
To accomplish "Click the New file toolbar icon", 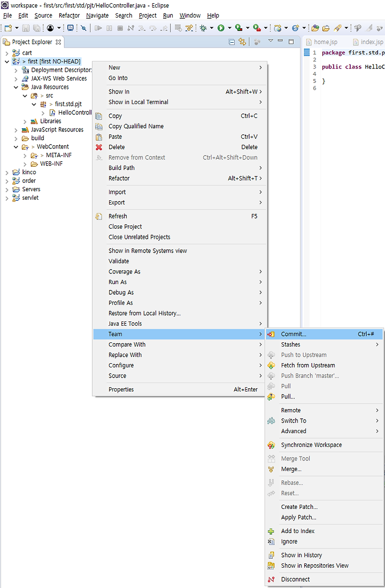I will [8, 28].
